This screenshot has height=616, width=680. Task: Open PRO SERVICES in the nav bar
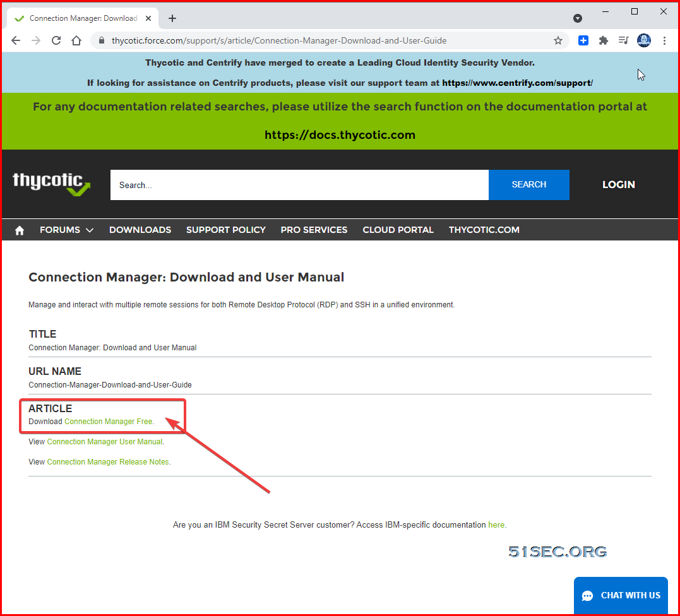314,230
